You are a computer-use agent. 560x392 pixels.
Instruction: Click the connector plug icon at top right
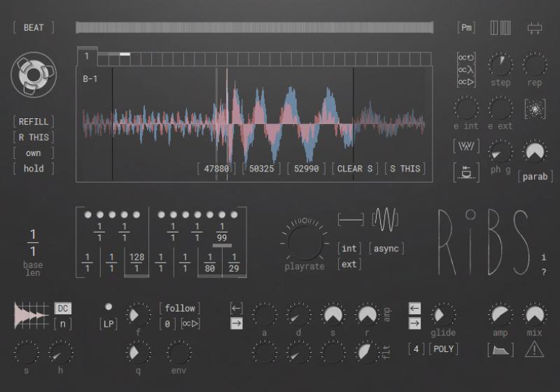(535, 28)
